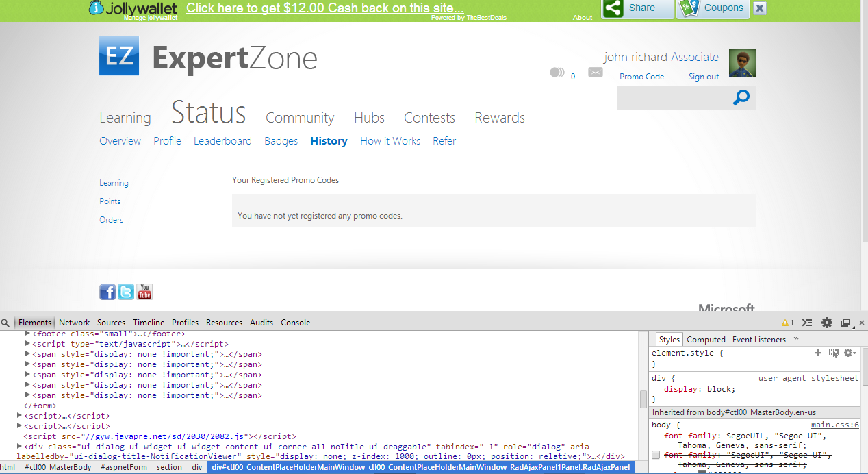This screenshot has height=474, width=868.
Task: Click the dock/undock DevTools icon
Action: pyautogui.click(x=845, y=323)
